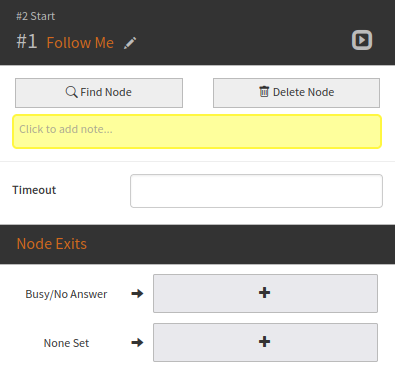Select the Busy/No Answer exit label

coord(66,294)
